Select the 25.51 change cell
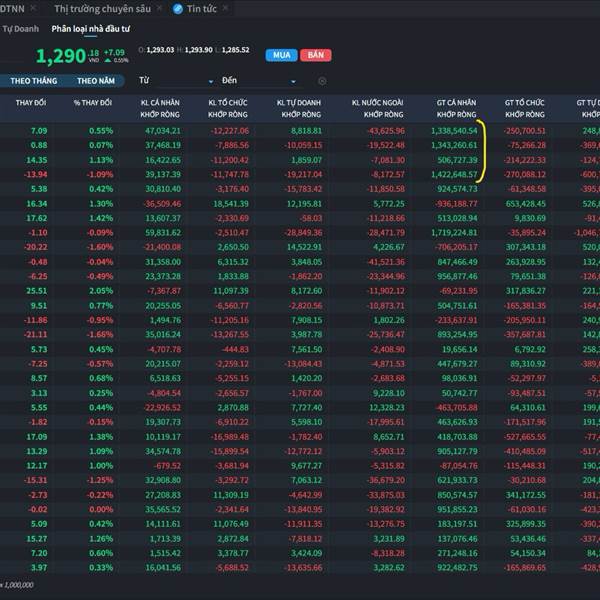Image resolution: width=600 pixels, height=600 pixels. click(37, 291)
